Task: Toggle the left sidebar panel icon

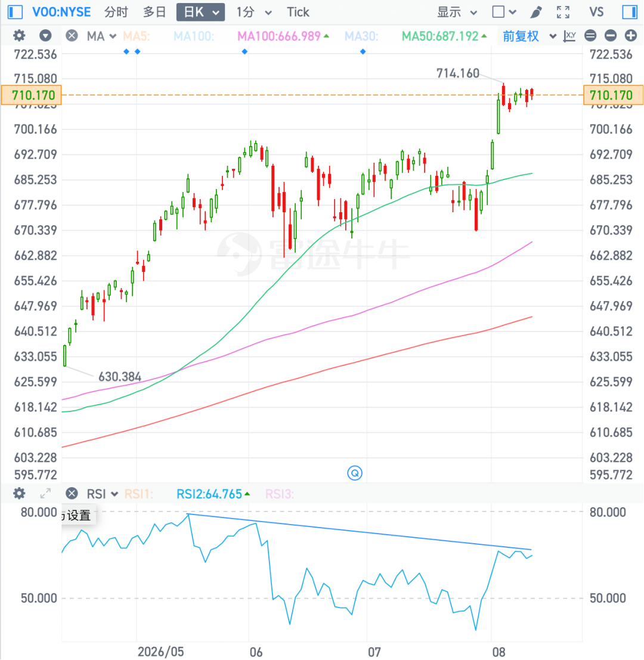Action: pos(15,12)
